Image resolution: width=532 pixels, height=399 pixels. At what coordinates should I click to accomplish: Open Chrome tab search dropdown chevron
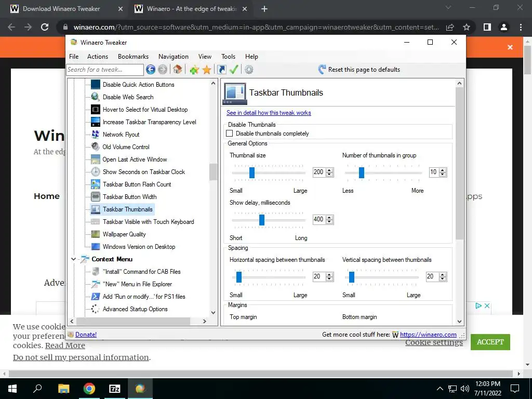(448, 7)
